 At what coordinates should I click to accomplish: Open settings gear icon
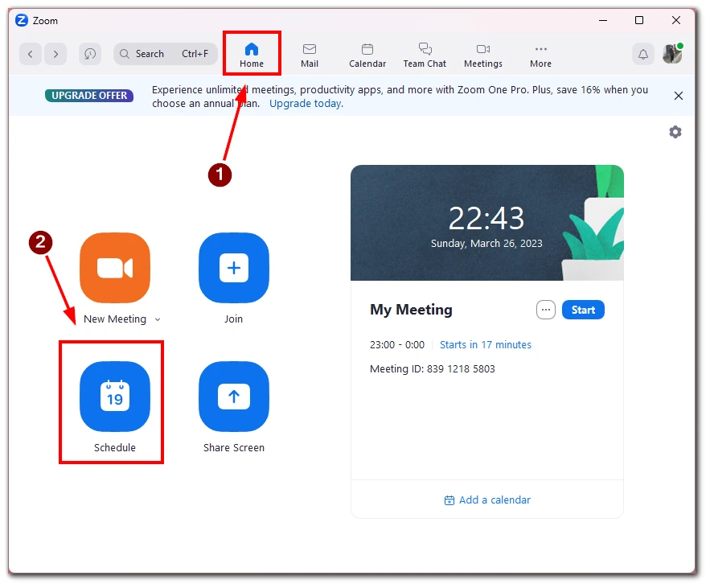(x=675, y=132)
